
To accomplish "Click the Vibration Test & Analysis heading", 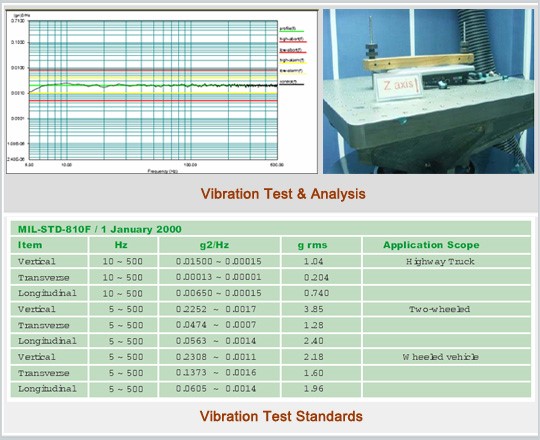I will [x=283, y=193].
